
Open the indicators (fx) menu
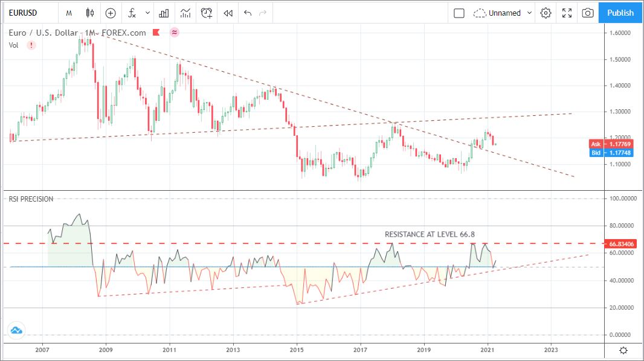tap(132, 13)
